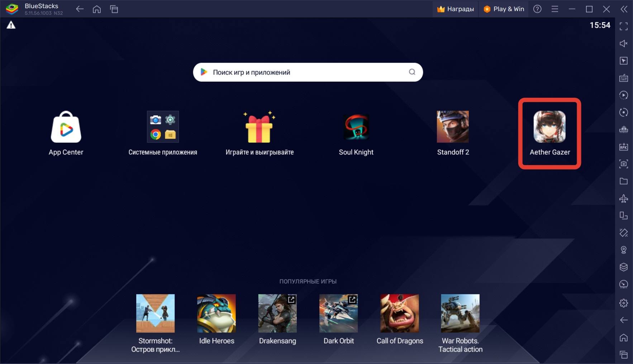Launch the Soul Knight game
The width and height of the screenshot is (633, 364).
pos(356,127)
